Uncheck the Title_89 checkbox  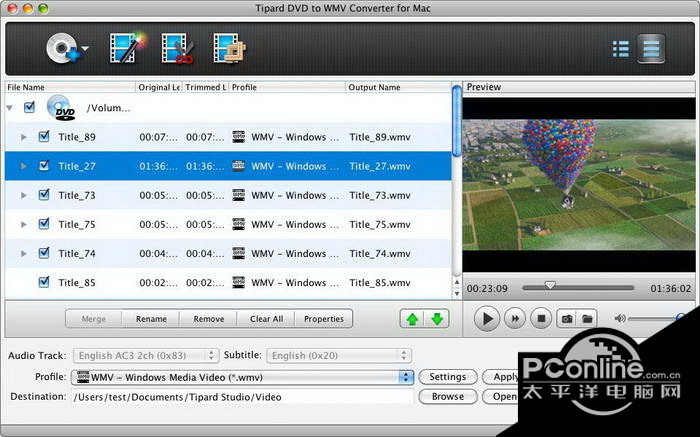click(44, 137)
